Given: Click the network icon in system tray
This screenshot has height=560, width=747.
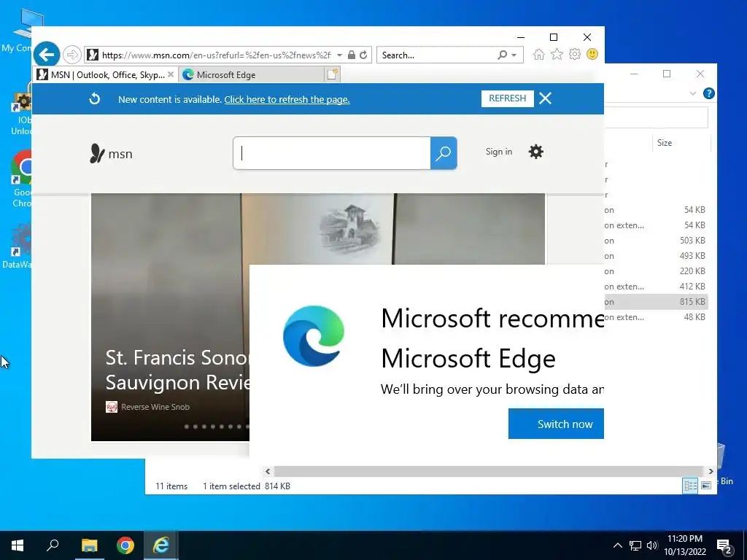Looking at the screenshot, I should tap(635, 545).
